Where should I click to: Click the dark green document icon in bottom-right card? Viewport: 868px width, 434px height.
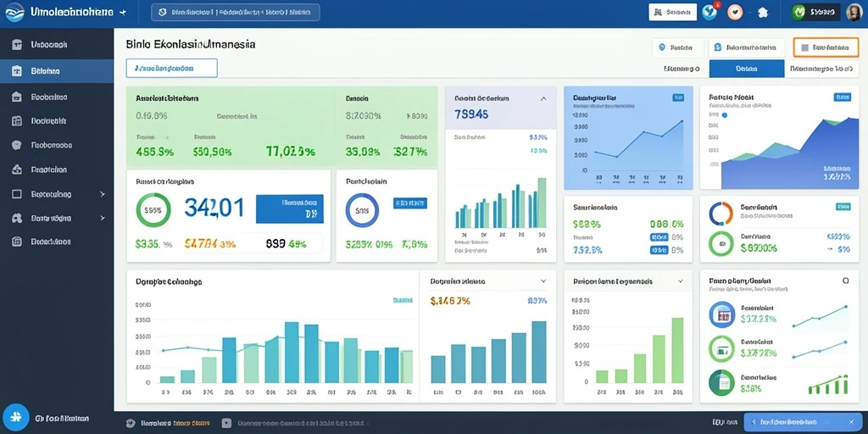(721, 382)
